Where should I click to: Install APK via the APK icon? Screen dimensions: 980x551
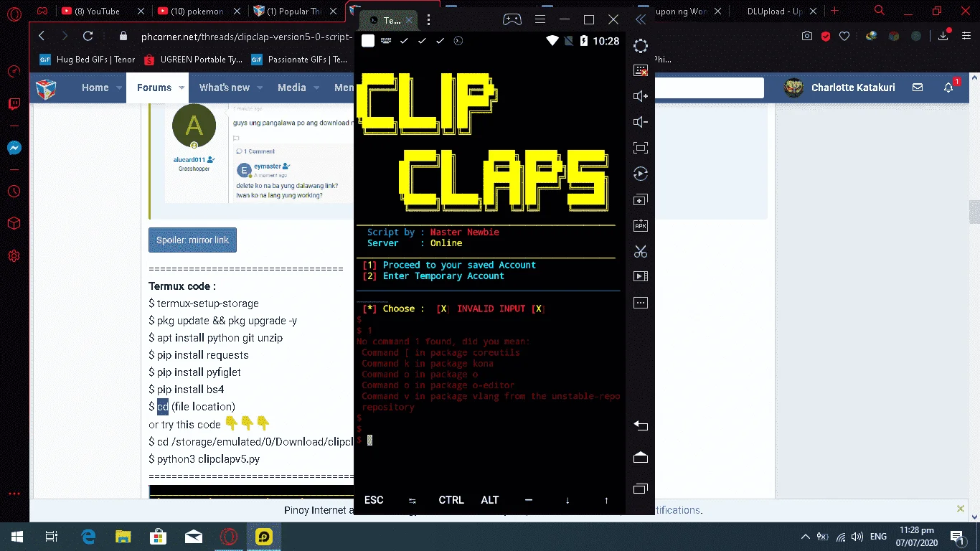coord(641,225)
